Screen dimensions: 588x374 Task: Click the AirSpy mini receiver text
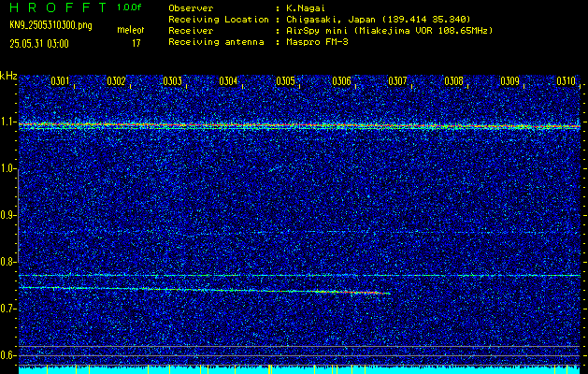coord(390,30)
